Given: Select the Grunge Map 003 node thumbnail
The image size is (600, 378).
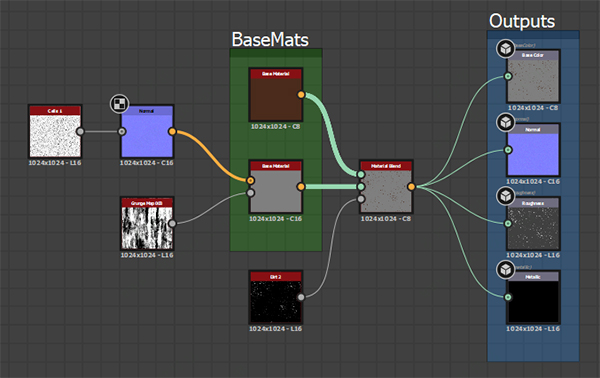Looking at the screenshot, I should coord(147,228).
